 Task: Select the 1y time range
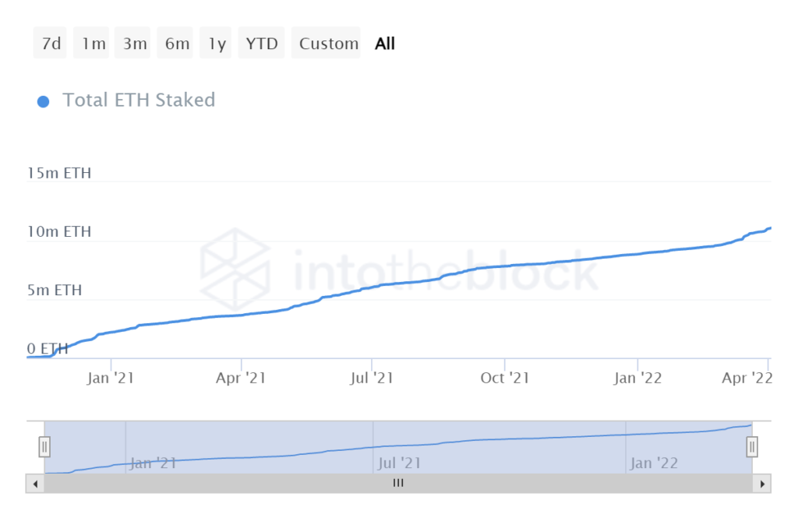pos(216,44)
